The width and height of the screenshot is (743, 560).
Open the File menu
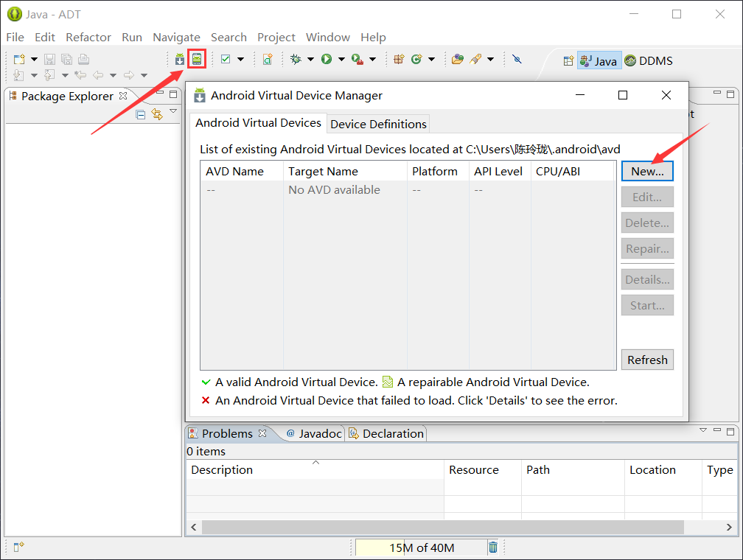(x=15, y=37)
